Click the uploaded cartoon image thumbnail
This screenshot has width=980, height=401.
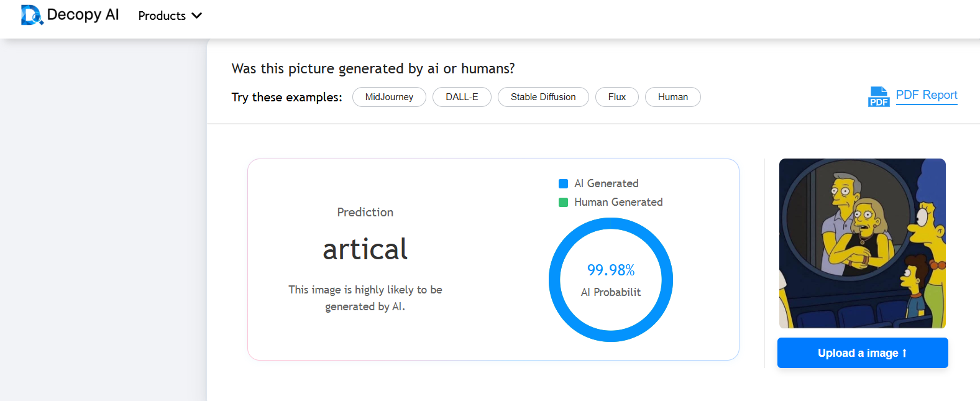(863, 243)
